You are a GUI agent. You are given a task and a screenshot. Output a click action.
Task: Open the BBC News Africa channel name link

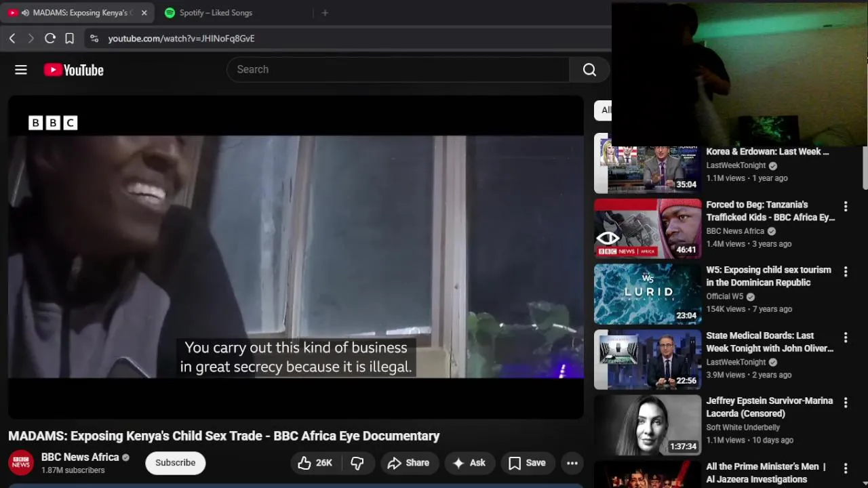[x=80, y=457]
